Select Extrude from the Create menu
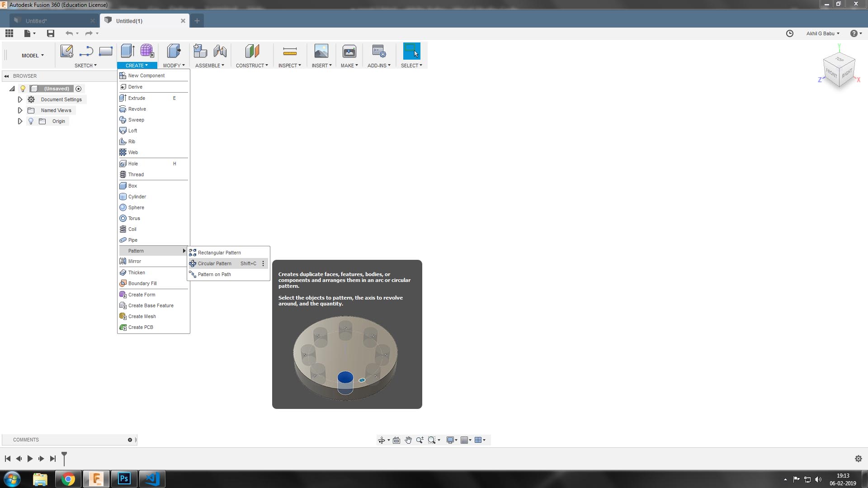The image size is (868, 488). [137, 98]
